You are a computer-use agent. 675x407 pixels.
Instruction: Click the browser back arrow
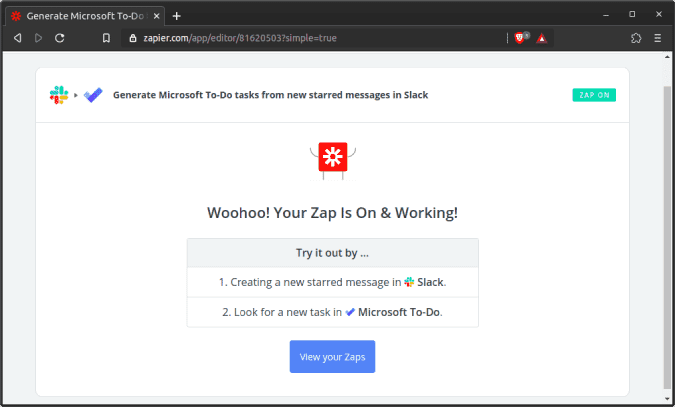click(17, 38)
